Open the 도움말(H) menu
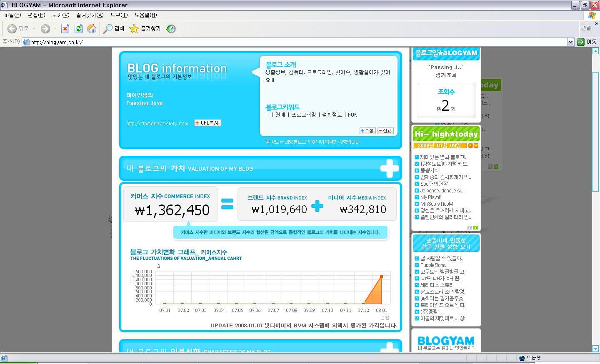The height and width of the screenshot is (364, 600). pyautogui.click(x=145, y=15)
